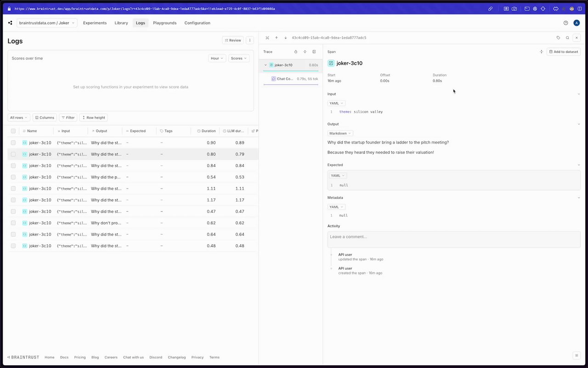588x368 pixels.
Task: Open the braintrustdata.com / Joker project dropdown
Action: click(47, 23)
